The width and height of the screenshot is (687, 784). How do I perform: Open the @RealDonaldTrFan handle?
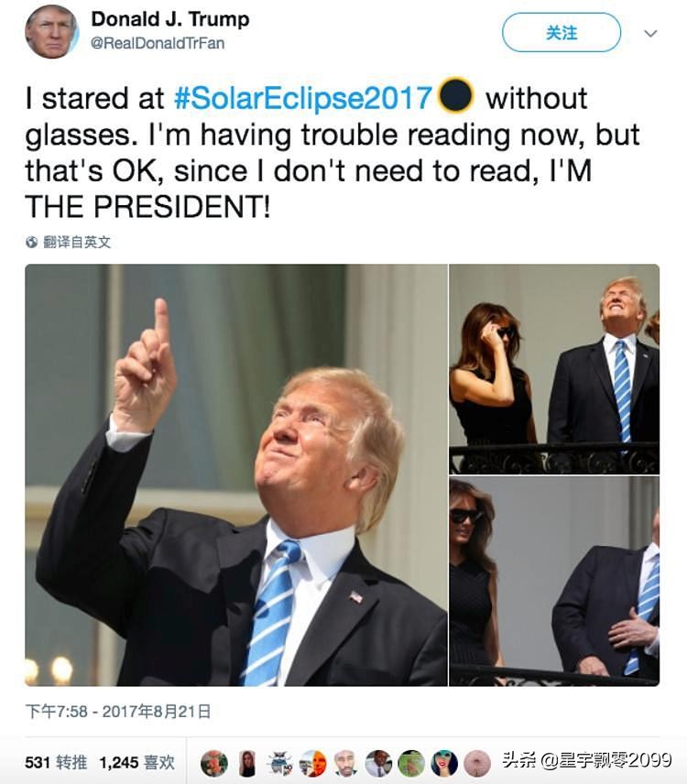(x=158, y=43)
